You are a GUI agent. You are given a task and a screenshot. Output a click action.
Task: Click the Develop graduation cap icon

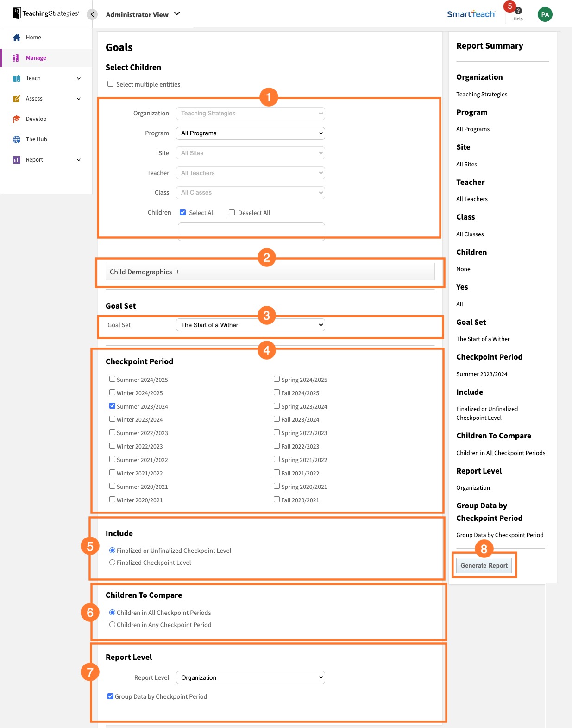17,119
